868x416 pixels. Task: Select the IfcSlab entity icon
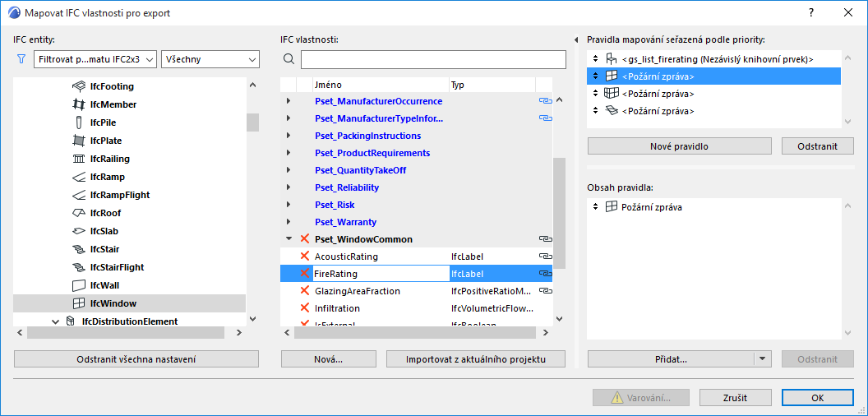[79, 231]
